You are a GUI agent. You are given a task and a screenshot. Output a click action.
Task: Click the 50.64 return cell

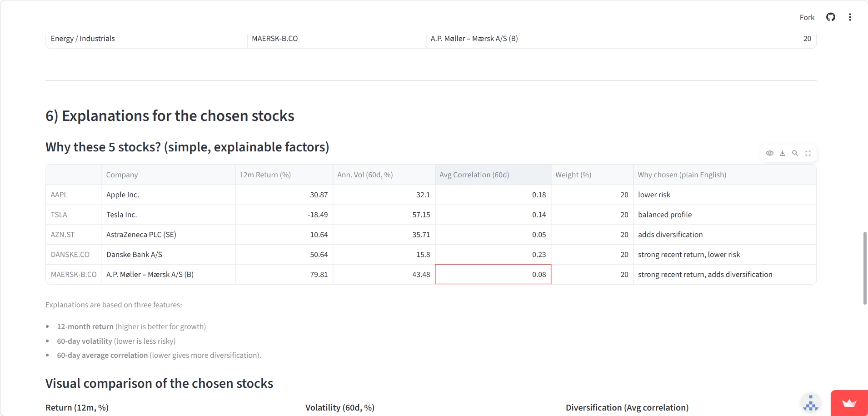[x=284, y=255]
